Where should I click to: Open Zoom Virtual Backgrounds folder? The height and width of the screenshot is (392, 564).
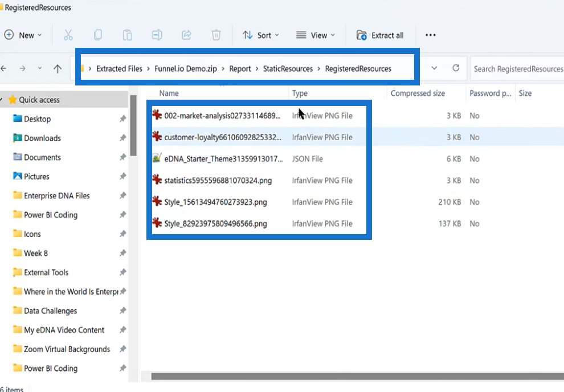pyautogui.click(x=67, y=349)
